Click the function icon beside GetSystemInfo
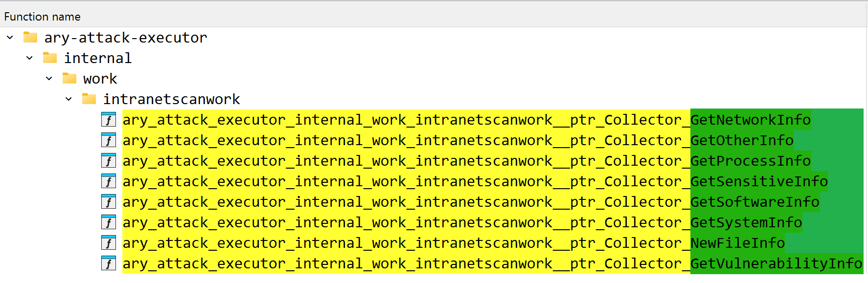 (108, 222)
